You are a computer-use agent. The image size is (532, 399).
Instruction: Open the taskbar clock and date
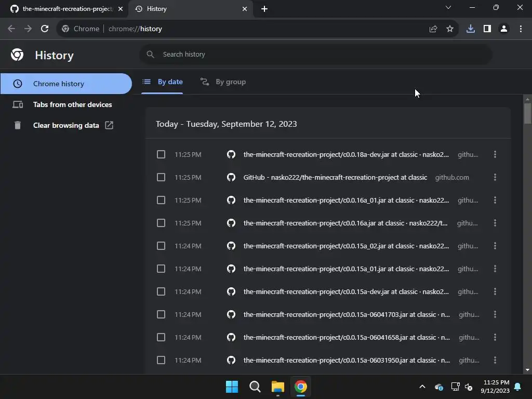point(495,387)
